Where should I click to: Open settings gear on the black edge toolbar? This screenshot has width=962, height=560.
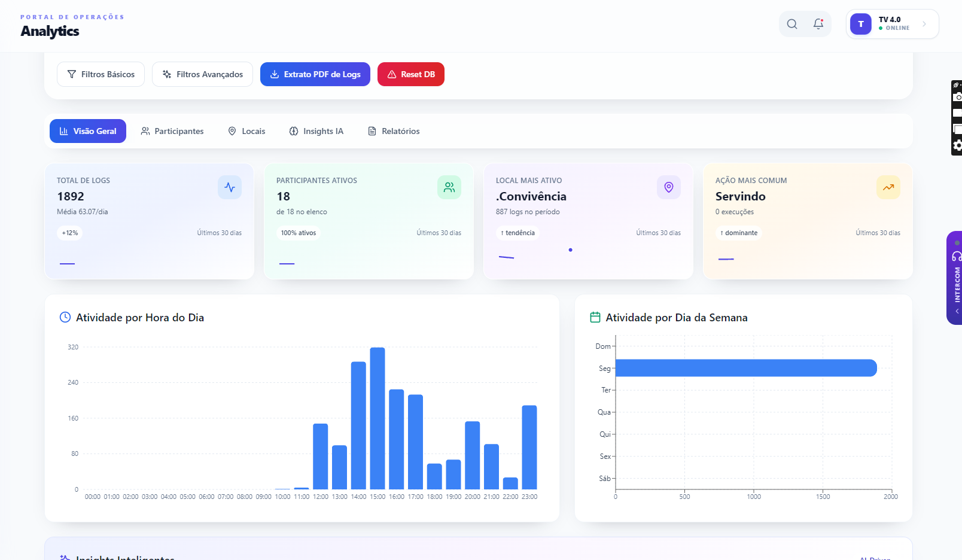click(958, 145)
